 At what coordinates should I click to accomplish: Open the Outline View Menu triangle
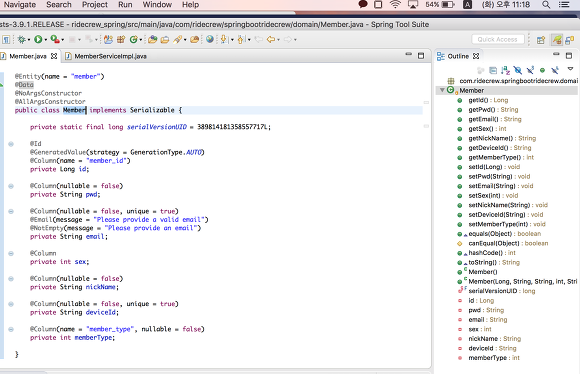point(570,69)
